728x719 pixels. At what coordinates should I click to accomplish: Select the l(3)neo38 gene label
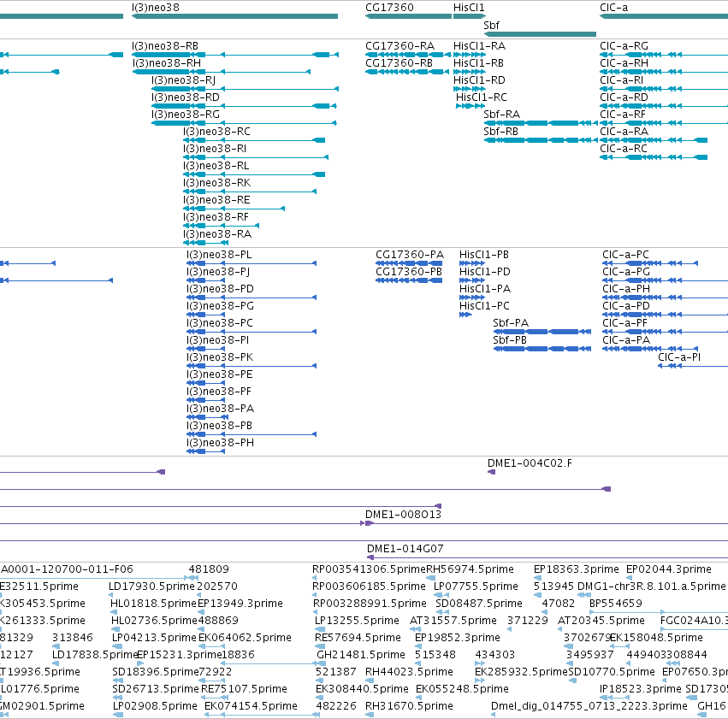click(x=156, y=8)
